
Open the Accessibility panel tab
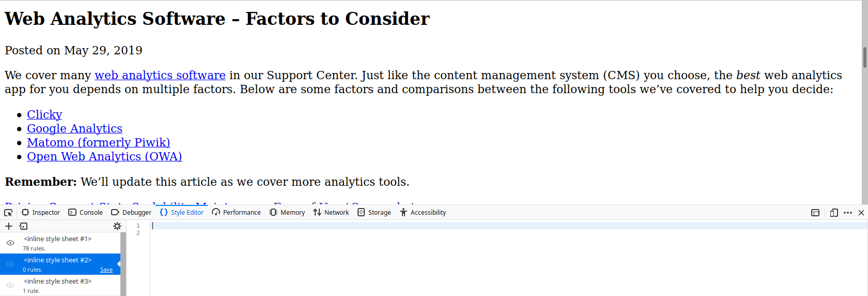point(423,213)
